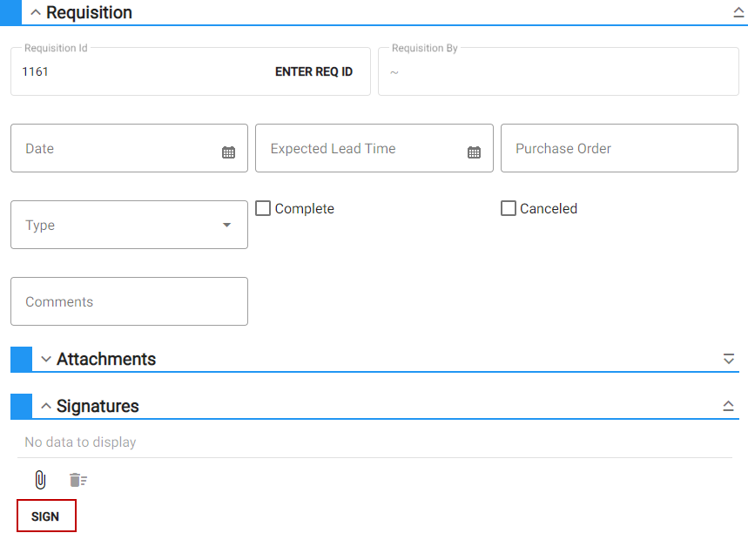Open the Expected Lead Time calendar icon
The height and width of the screenshot is (560, 748).
[474, 152]
